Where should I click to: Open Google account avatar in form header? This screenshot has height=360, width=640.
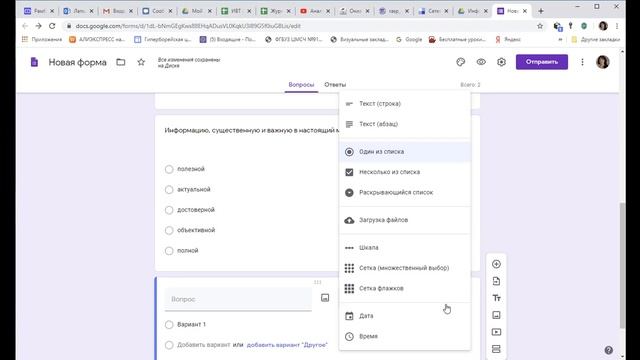(x=603, y=62)
